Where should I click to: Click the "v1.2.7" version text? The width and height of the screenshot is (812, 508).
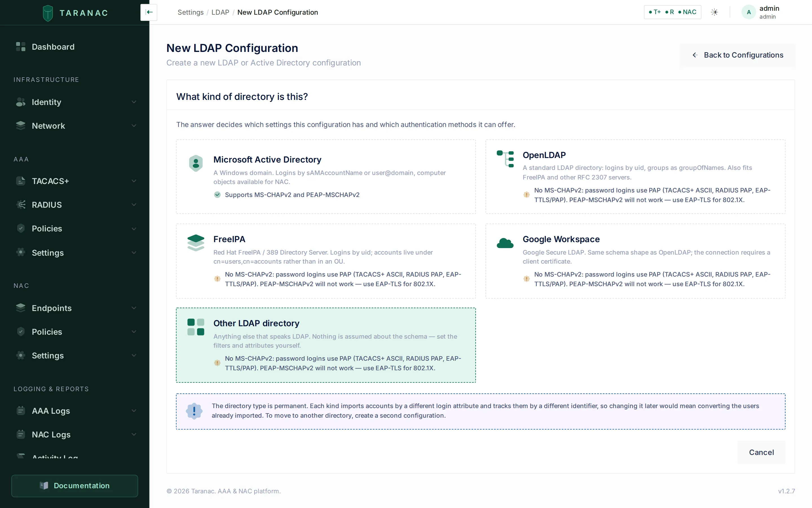click(x=787, y=491)
